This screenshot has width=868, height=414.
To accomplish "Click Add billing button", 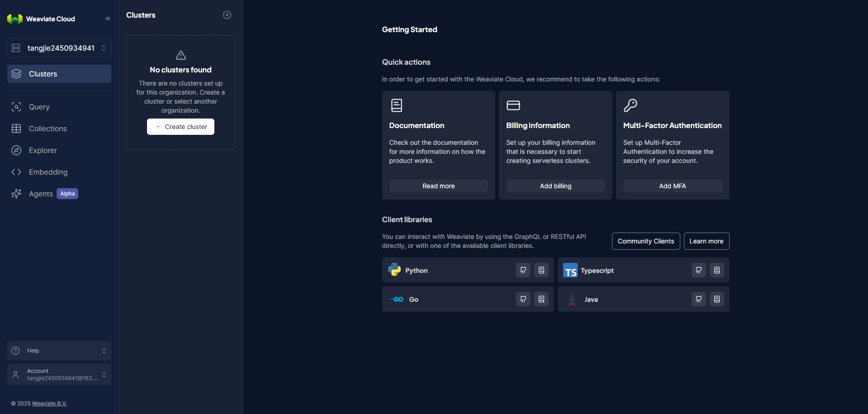I will 555,186.
